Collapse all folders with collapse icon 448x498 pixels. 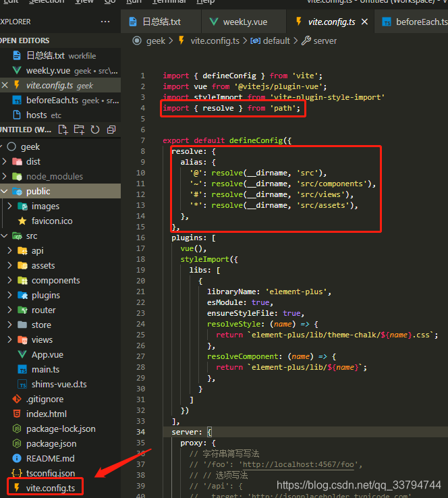(x=111, y=130)
